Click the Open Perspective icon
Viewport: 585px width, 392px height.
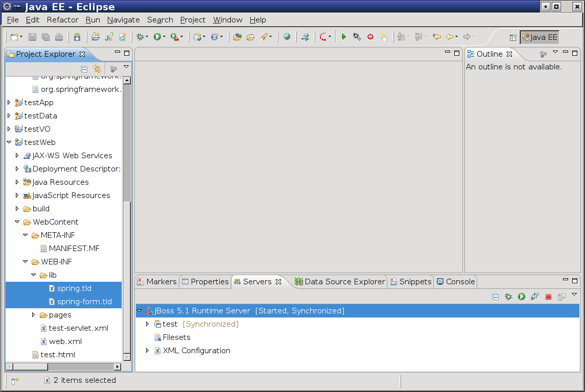click(513, 37)
